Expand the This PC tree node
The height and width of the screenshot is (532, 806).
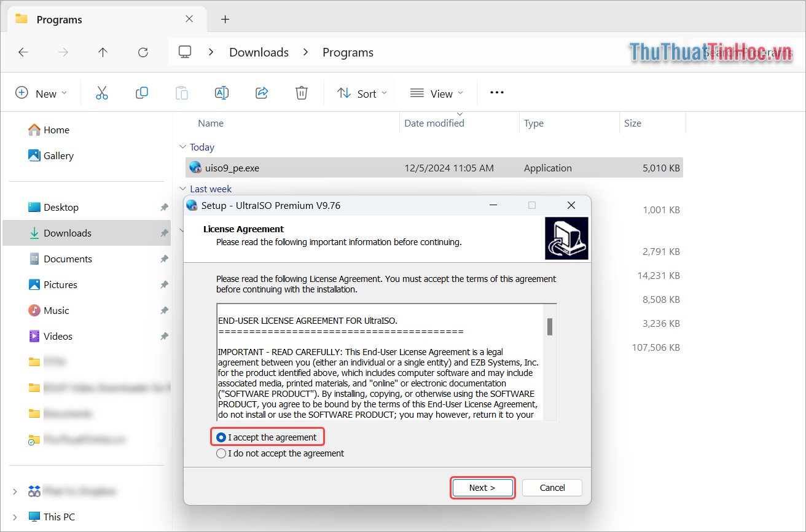(x=15, y=517)
